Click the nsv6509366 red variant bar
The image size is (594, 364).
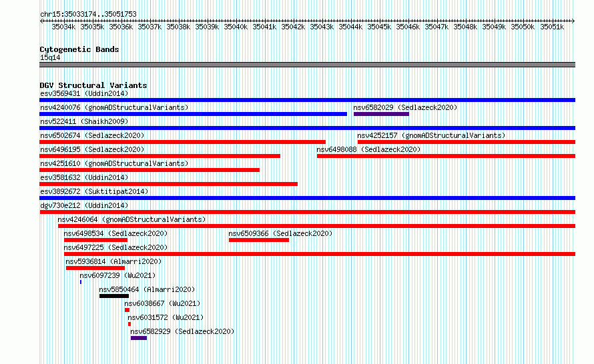tap(259, 240)
